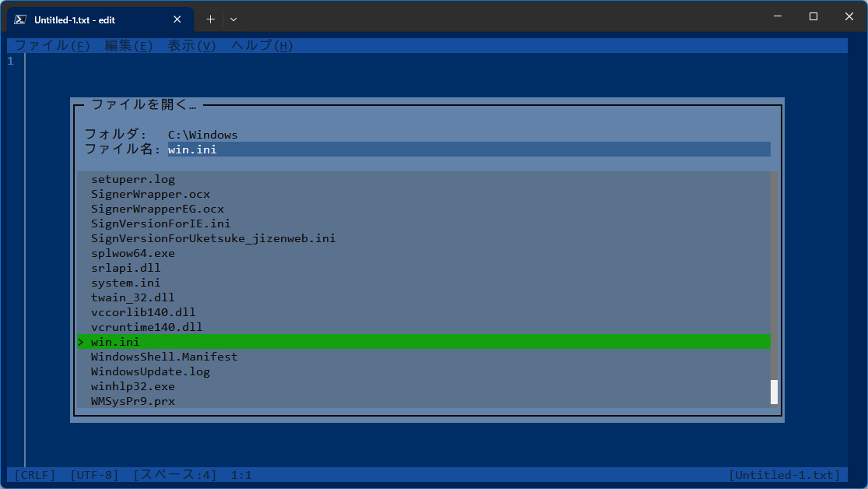Image resolution: width=868 pixels, height=489 pixels.
Task: Select SignVersionForUketsuke_jizenweb.ini file
Action: coord(424,239)
